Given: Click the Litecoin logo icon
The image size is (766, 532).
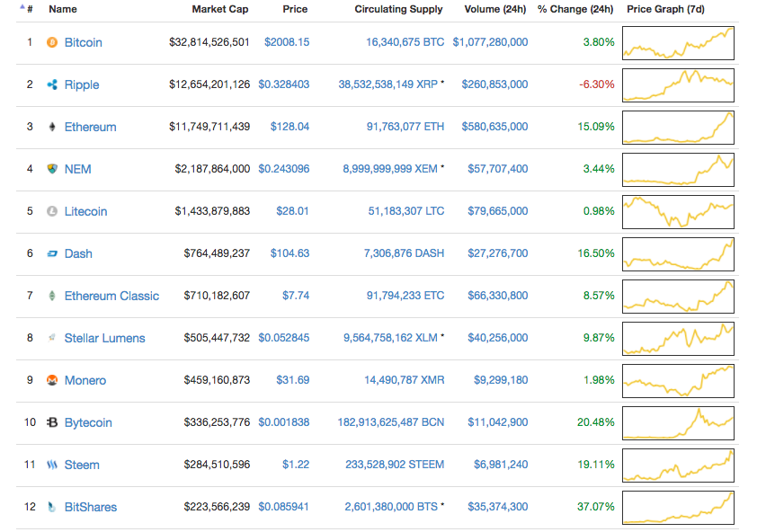Looking at the screenshot, I should pos(52,211).
